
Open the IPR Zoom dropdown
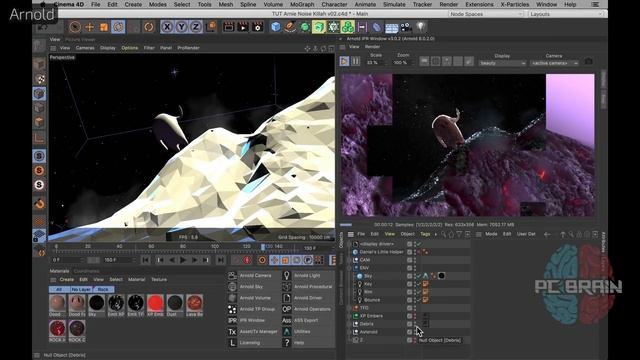click(403, 63)
